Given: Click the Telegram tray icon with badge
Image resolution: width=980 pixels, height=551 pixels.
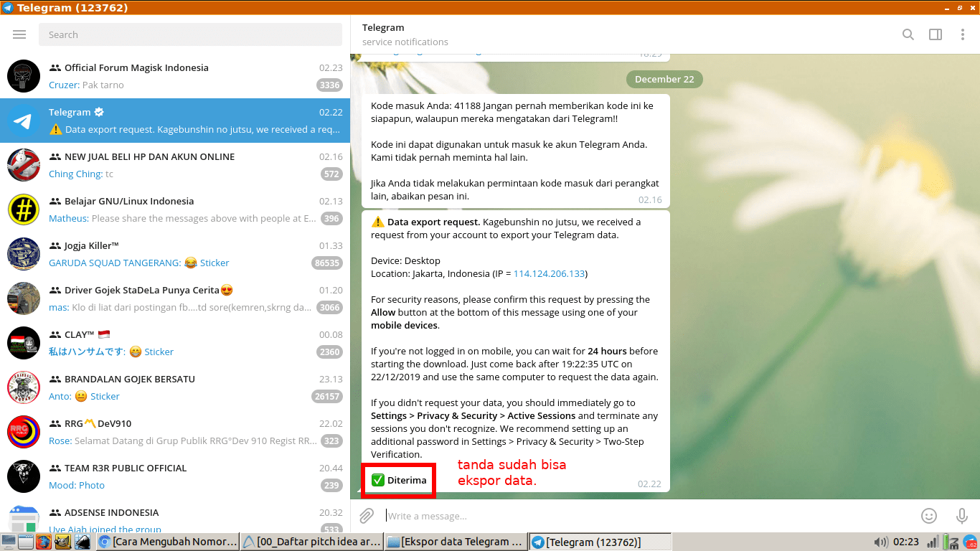Looking at the screenshot, I should pyautogui.click(x=969, y=542).
